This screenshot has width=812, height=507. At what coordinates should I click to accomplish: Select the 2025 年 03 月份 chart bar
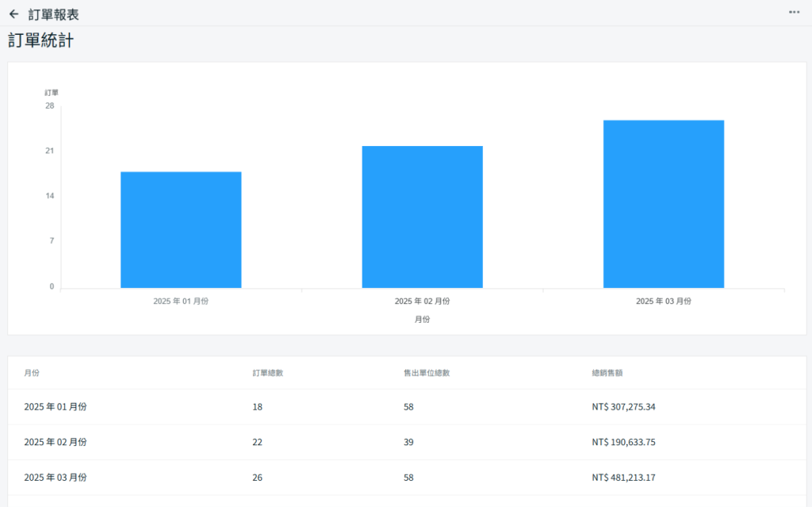(664, 204)
